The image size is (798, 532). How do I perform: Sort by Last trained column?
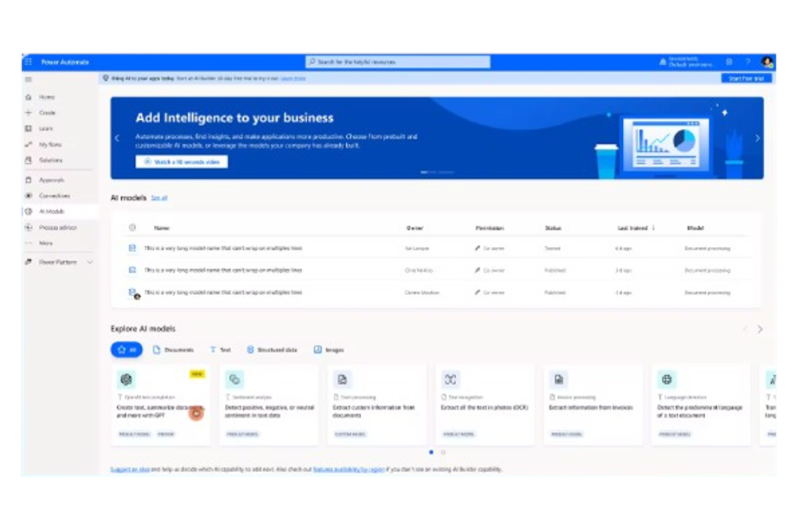click(632, 228)
